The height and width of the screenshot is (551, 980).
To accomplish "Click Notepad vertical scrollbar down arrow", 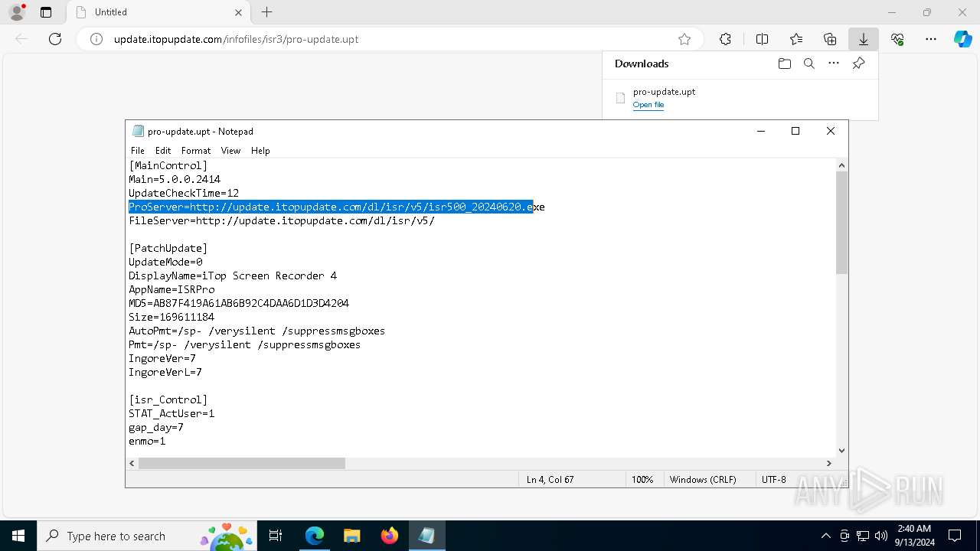I will coord(841,451).
